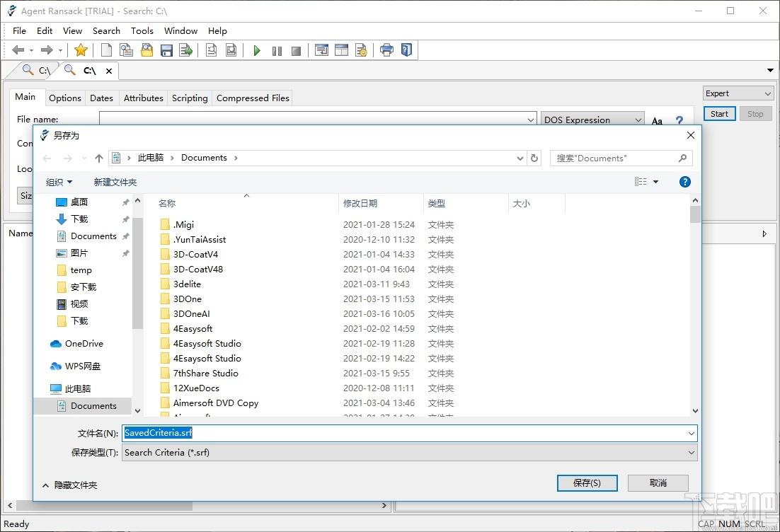Select WPS网盘 in navigation pane
The image size is (780, 532).
click(x=75, y=366)
